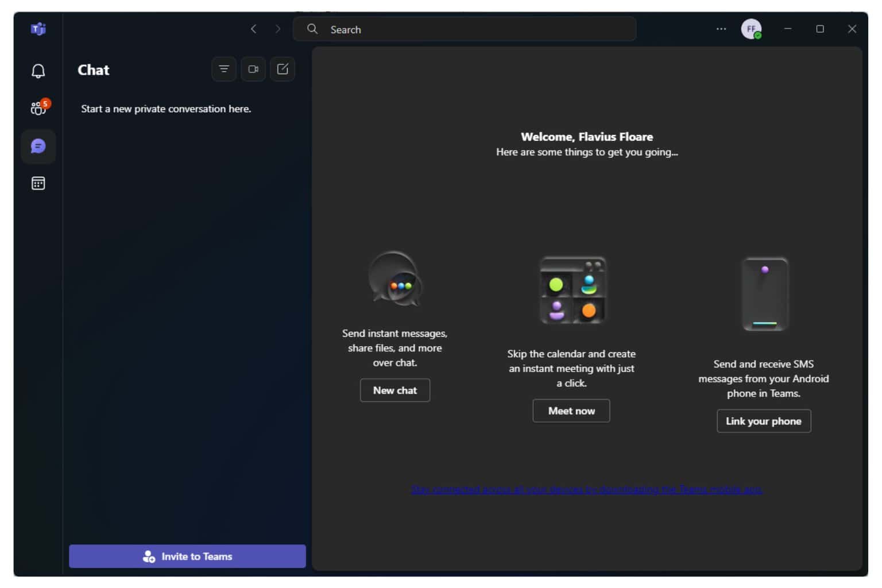Open the Teams mobile app download link
The image size is (882, 588).
[x=587, y=489]
